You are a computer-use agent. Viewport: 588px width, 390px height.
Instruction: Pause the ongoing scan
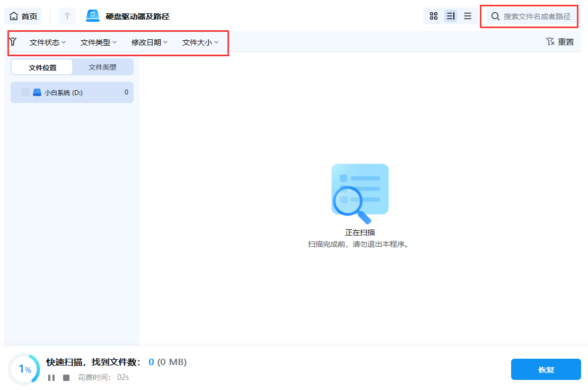[x=51, y=378]
